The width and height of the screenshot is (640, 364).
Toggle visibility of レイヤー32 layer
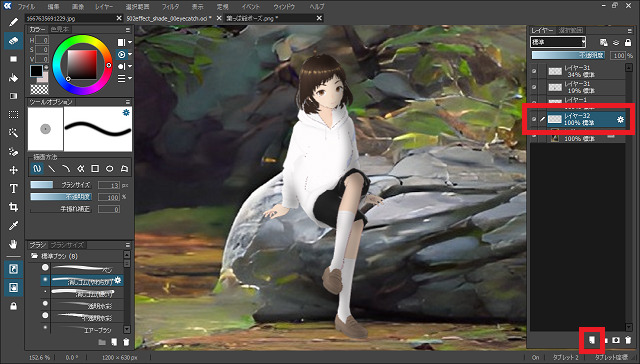tap(534, 119)
